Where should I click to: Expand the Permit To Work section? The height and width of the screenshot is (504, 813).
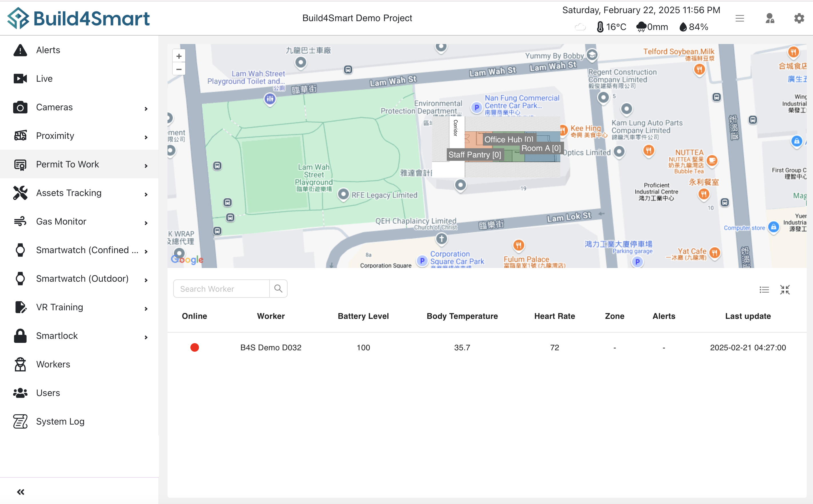click(146, 166)
